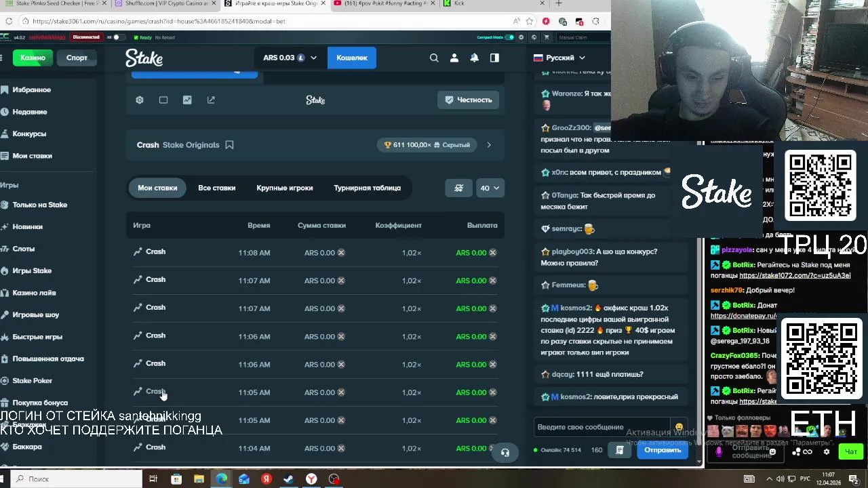Switch to Все ставки tab
Viewport: 868px width, 488px height.
[217, 188]
